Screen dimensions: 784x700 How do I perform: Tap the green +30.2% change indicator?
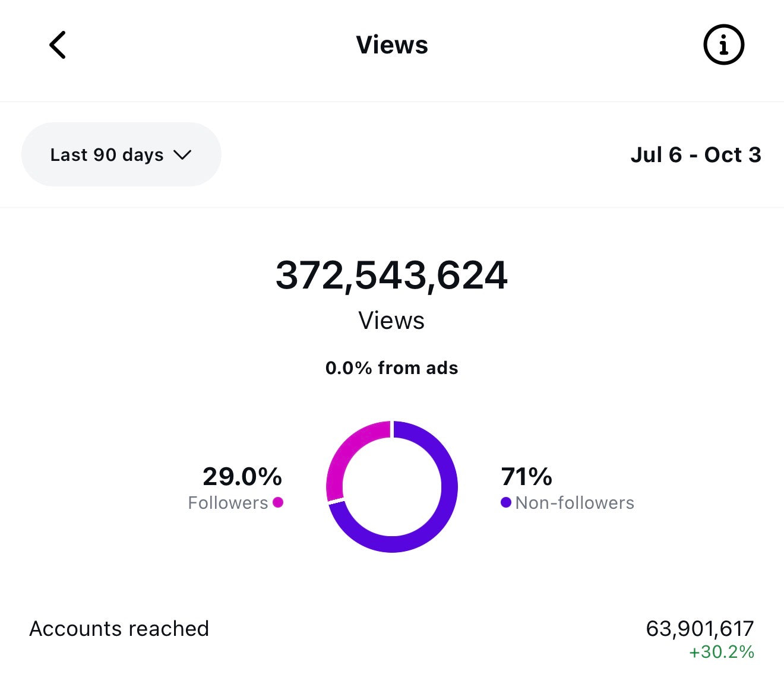click(721, 652)
